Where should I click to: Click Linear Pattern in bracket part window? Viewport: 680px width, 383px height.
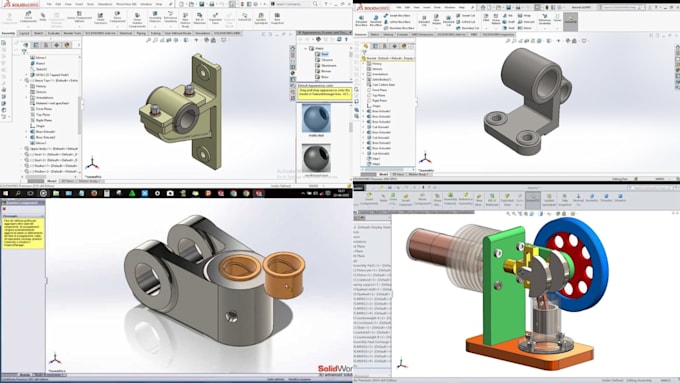point(496,20)
